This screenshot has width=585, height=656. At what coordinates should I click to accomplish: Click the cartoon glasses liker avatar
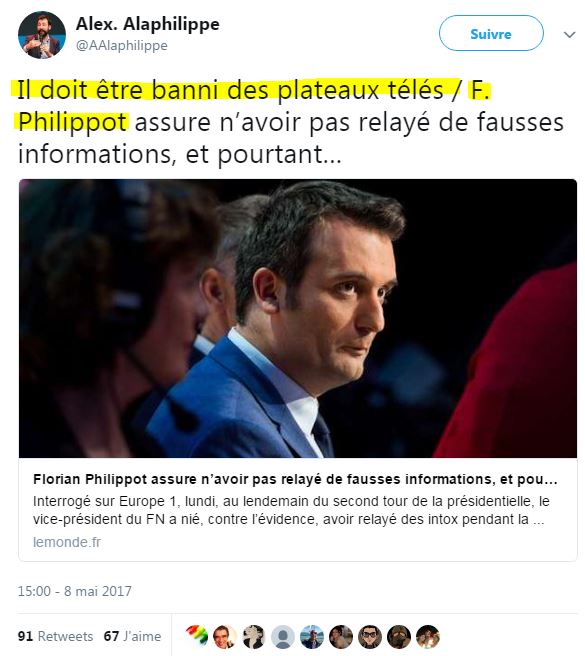(370, 636)
